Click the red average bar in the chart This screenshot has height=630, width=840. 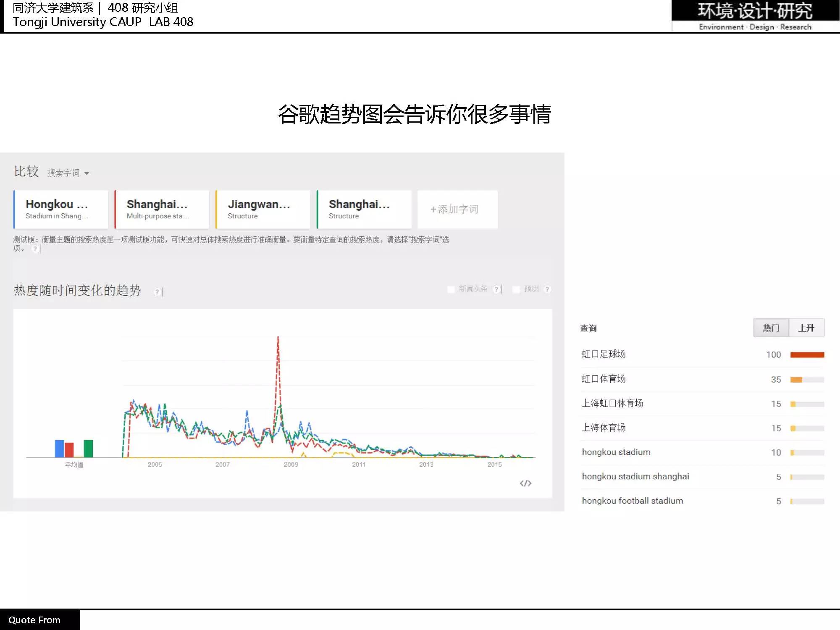click(69, 450)
